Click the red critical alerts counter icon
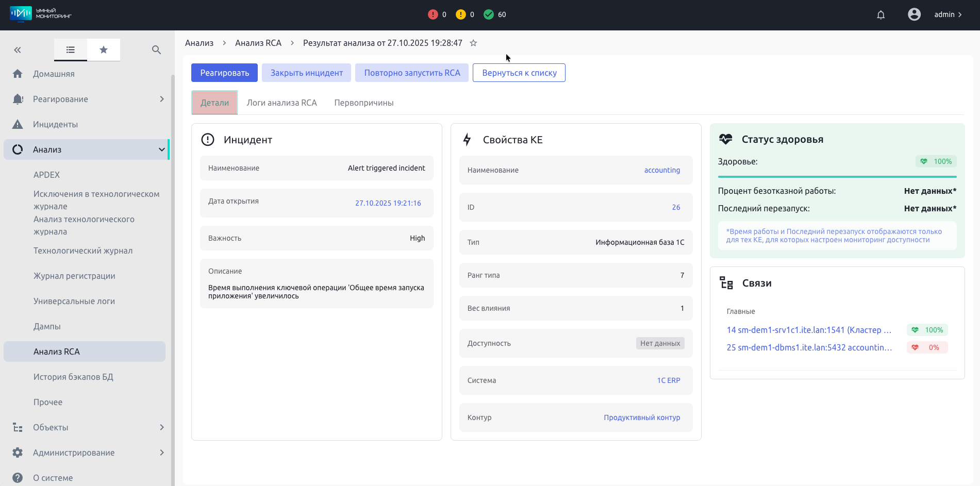 coord(433,14)
